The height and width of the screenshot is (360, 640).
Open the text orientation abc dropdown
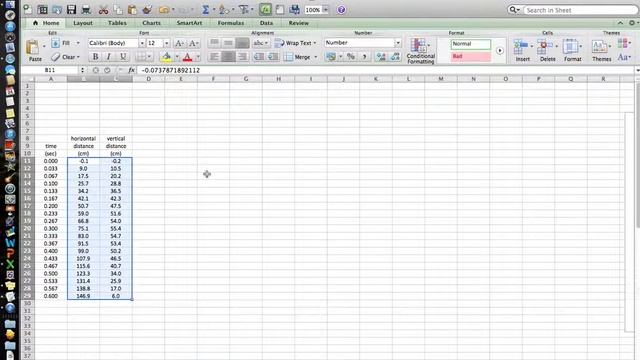[x=261, y=43]
